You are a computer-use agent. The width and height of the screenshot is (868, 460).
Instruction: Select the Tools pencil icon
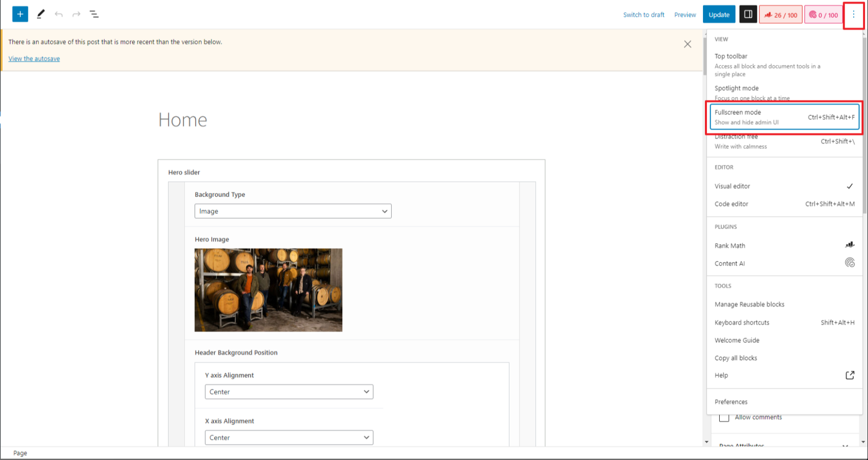pyautogui.click(x=41, y=14)
